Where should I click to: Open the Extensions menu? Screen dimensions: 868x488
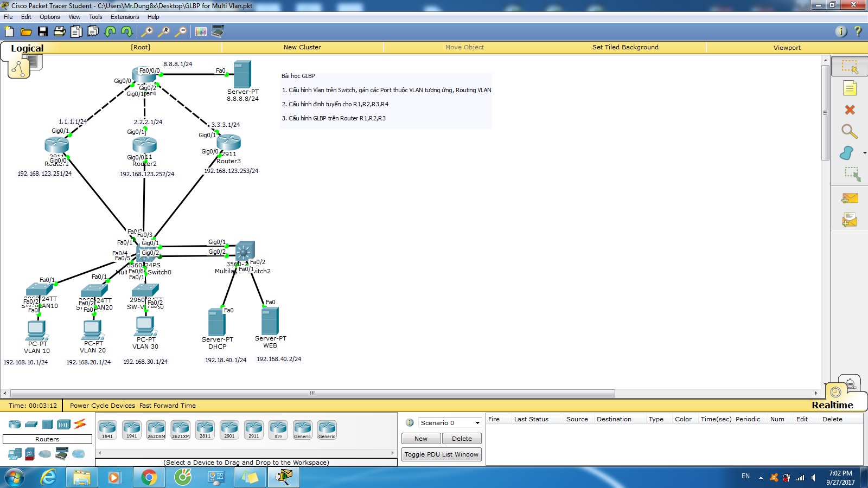tap(125, 17)
